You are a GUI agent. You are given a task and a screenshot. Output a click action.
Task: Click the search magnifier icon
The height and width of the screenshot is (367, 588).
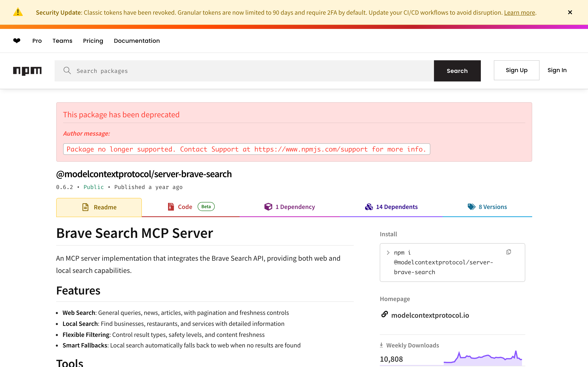[x=67, y=71]
